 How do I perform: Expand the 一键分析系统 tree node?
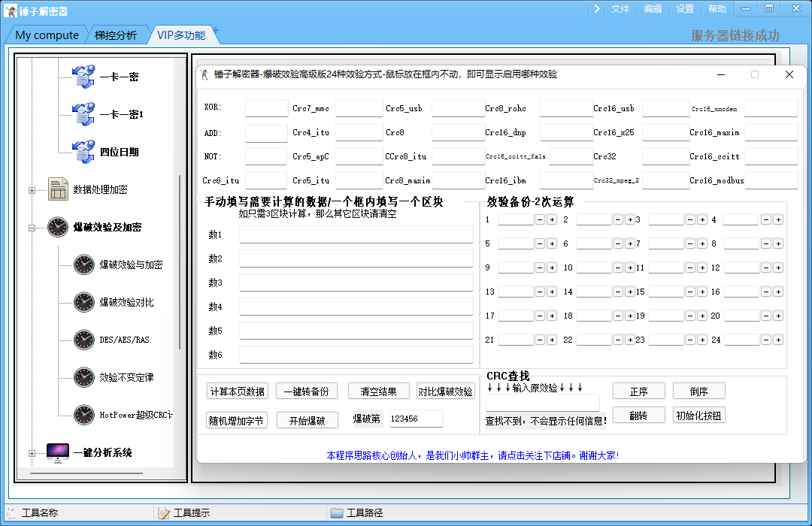point(32,454)
